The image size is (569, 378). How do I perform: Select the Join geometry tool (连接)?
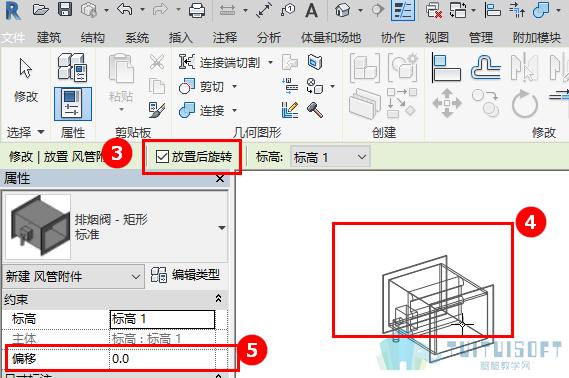point(201,110)
